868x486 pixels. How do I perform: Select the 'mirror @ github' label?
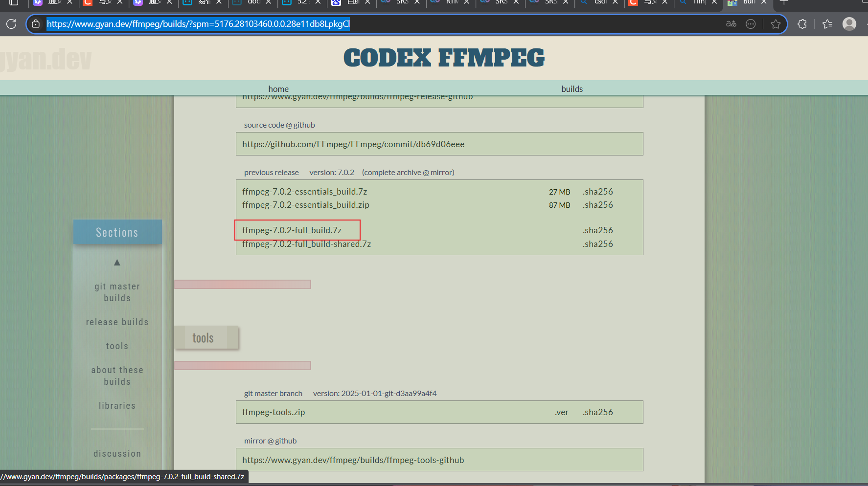270,441
